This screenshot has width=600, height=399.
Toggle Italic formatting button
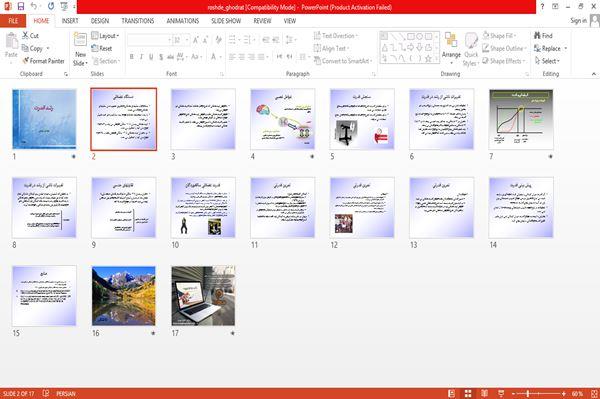tap(141, 57)
